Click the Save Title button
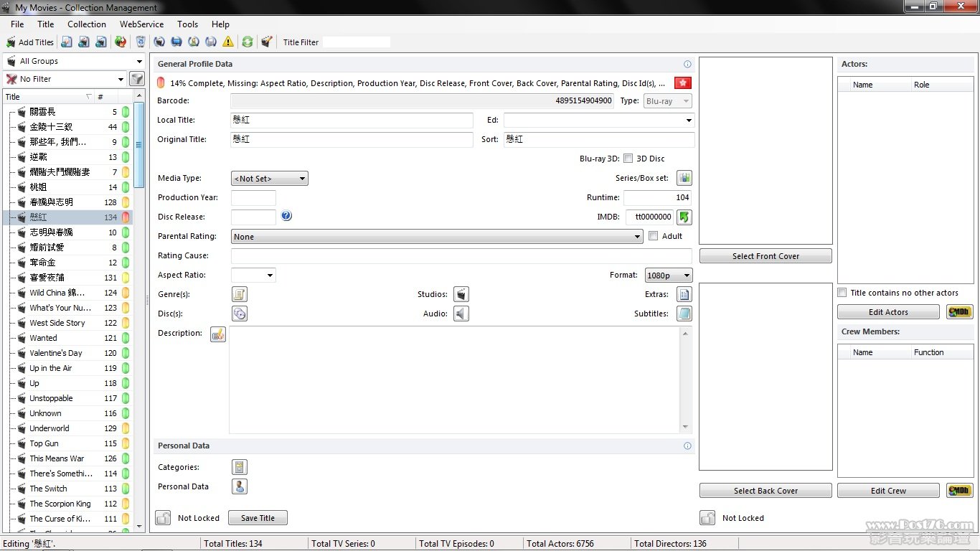Viewport: 980px width, 551px height. 258,518
